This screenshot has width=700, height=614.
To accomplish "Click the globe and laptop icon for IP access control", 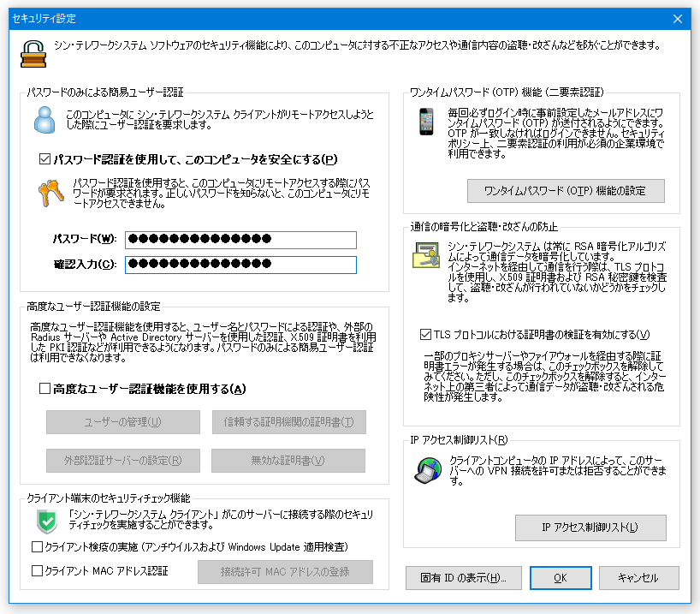I will click(428, 470).
